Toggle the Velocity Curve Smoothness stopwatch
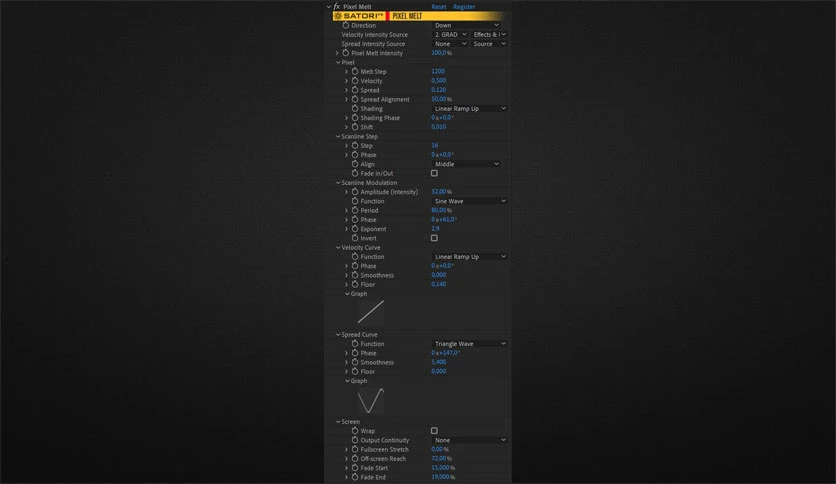Screen dimensions: 836x484 click(355, 275)
